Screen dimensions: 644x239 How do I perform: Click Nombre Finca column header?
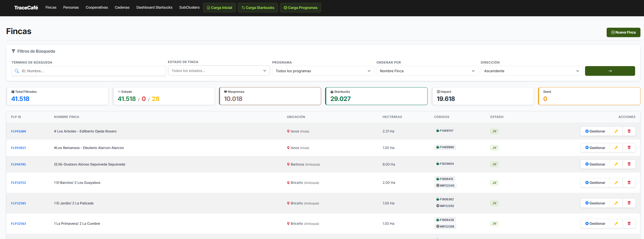point(67,117)
